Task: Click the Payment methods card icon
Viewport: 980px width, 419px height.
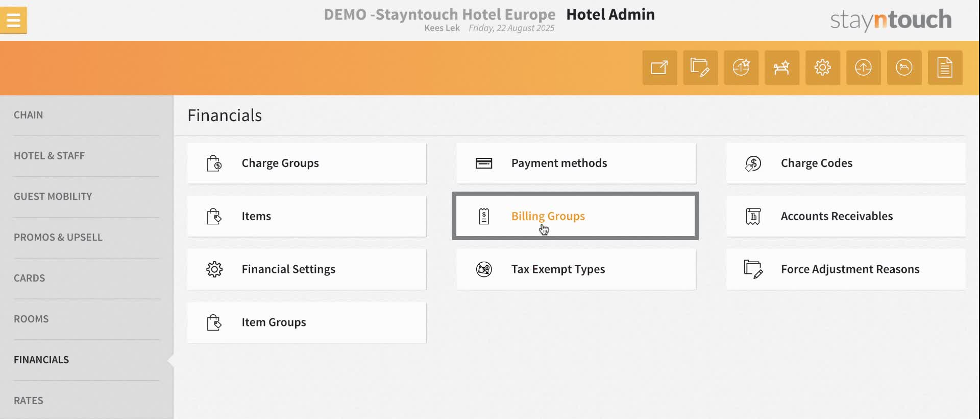Action: point(484,164)
